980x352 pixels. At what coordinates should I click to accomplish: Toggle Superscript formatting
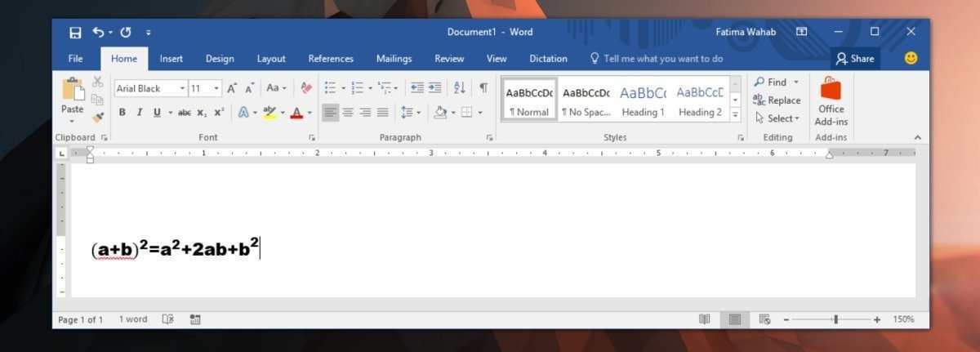pos(219,113)
